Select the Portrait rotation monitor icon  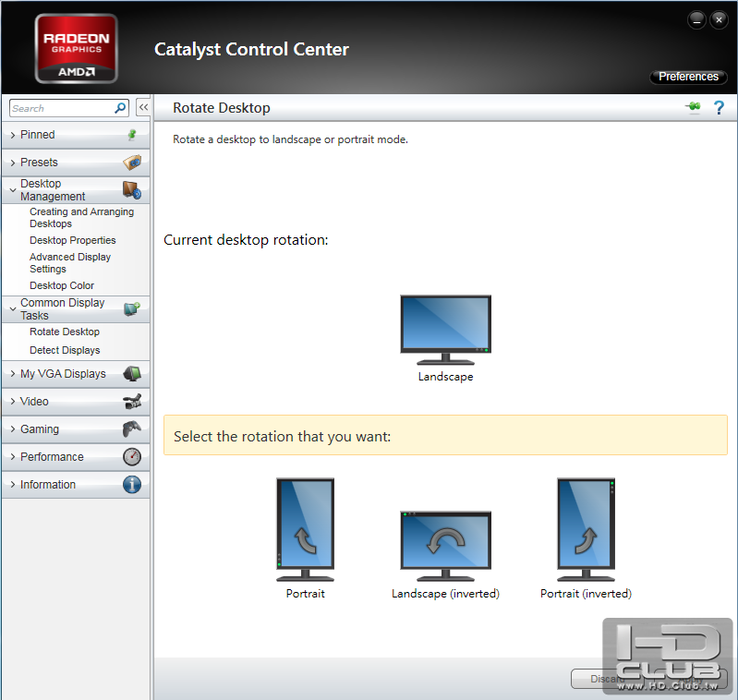(305, 530)
